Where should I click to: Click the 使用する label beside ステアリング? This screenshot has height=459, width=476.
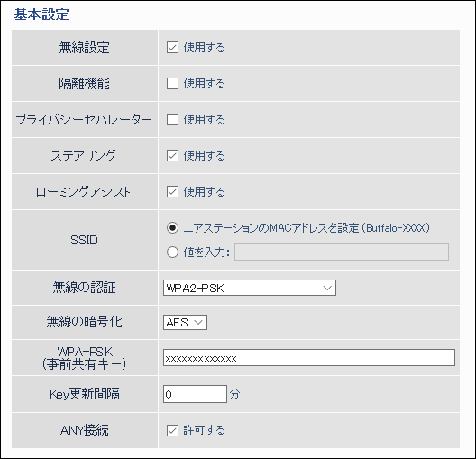[204, 156]
